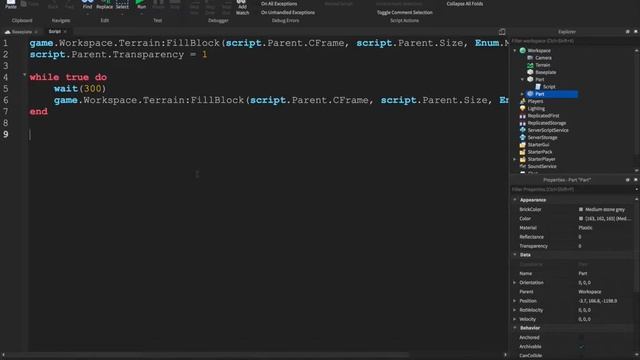Select the Baseplate item in Explorer
Image resolution: width=640 pixels, height=360 pixels.
click(545, 72)
